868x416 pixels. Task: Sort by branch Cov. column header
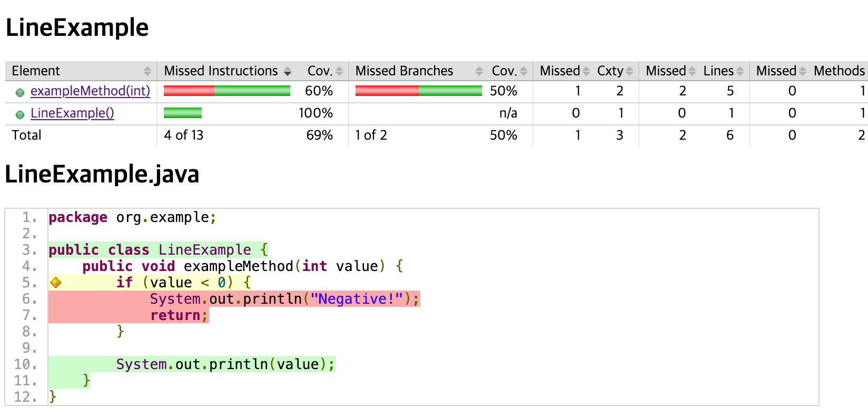coord(509,71)
